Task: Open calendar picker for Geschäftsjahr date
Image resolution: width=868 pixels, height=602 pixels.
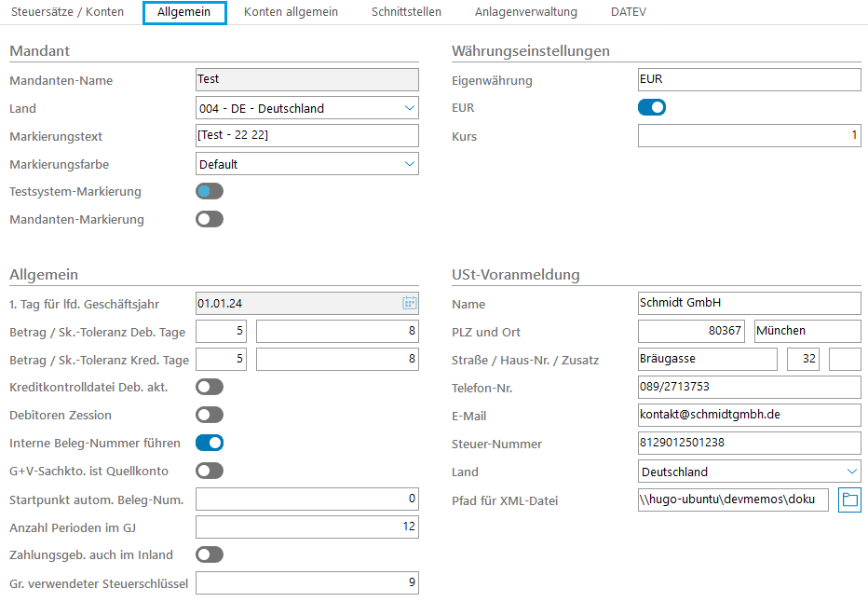Action: pos(409,303)
